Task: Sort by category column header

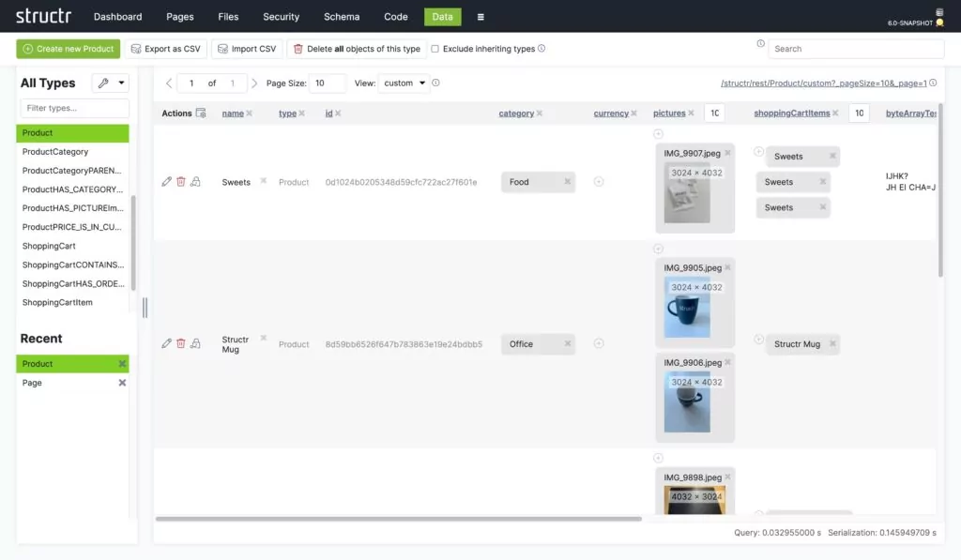Action: coord(516,114)
